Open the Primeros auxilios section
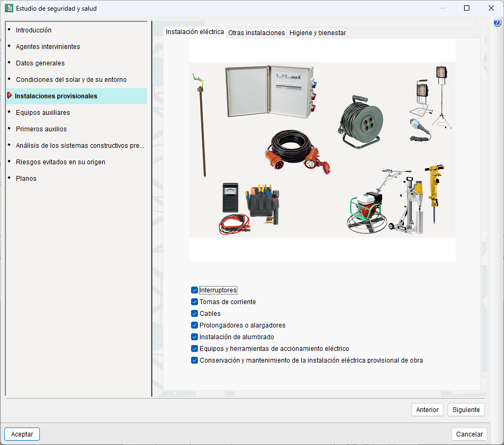The height and width of the screenshot is (445, 504). click(x=41, y=129)
